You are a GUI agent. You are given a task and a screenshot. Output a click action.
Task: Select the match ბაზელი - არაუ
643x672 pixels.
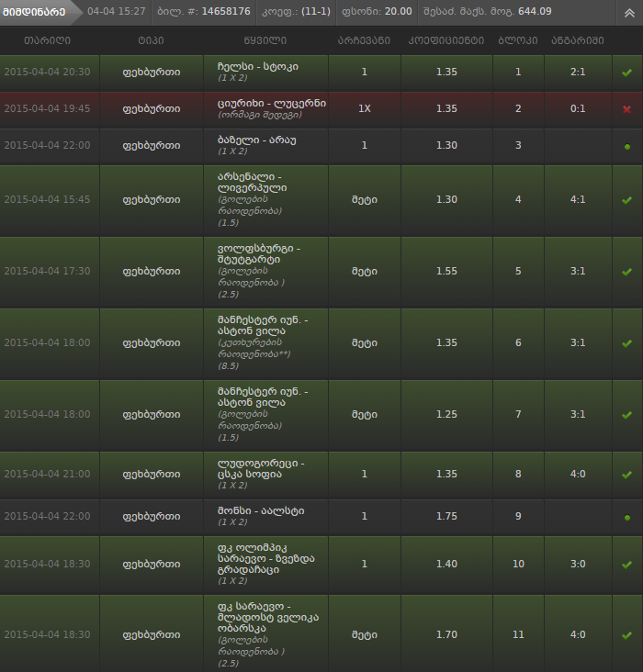click(256, 140)
